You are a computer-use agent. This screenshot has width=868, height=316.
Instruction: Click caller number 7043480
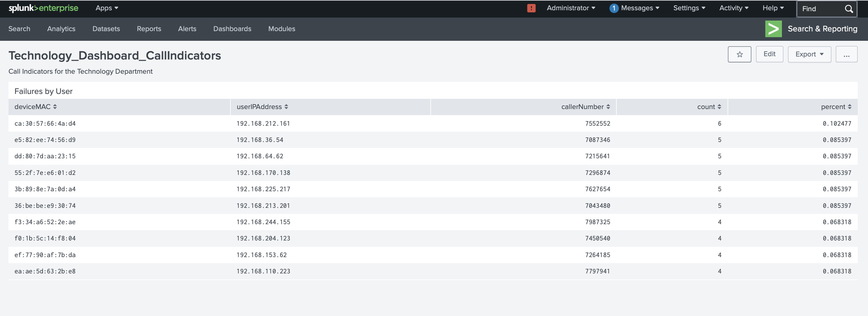coord(597,206)
